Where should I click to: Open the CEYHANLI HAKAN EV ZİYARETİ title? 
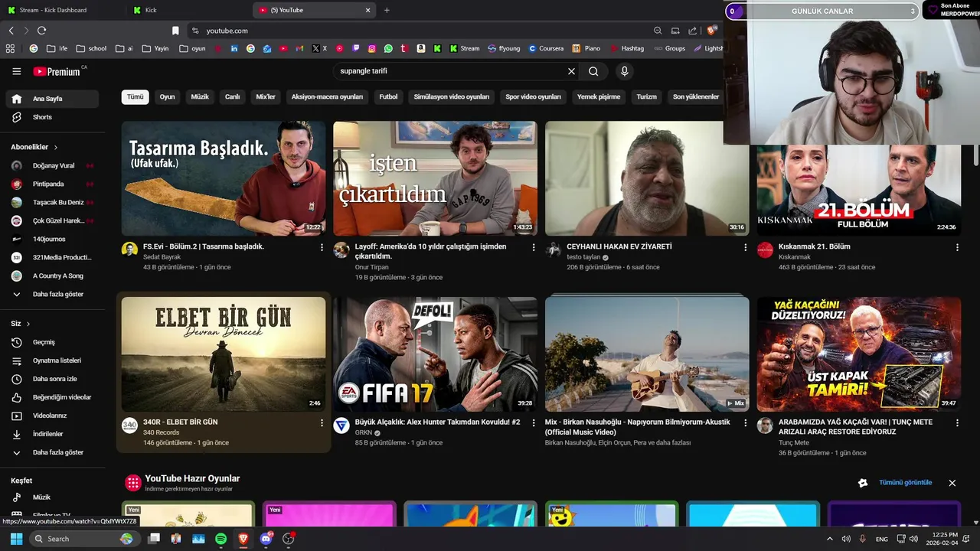tap(619, 246)
